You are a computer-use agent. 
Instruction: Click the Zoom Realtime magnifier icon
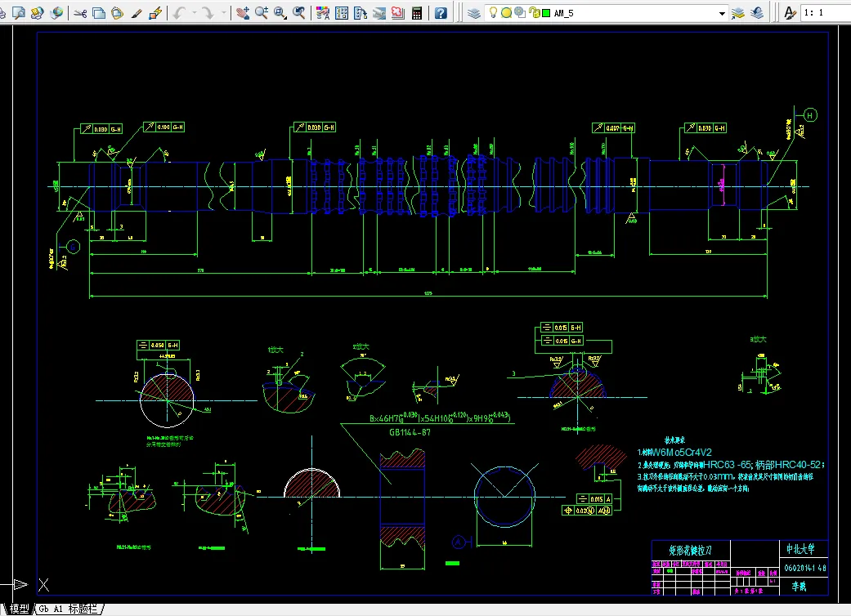[x=262, y=13]
